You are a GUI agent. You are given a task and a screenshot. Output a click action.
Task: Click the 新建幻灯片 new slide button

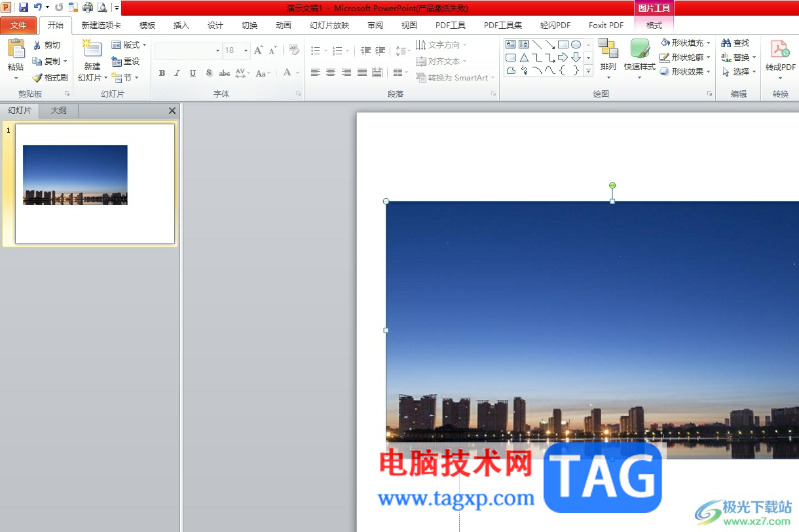pos(92,60)
